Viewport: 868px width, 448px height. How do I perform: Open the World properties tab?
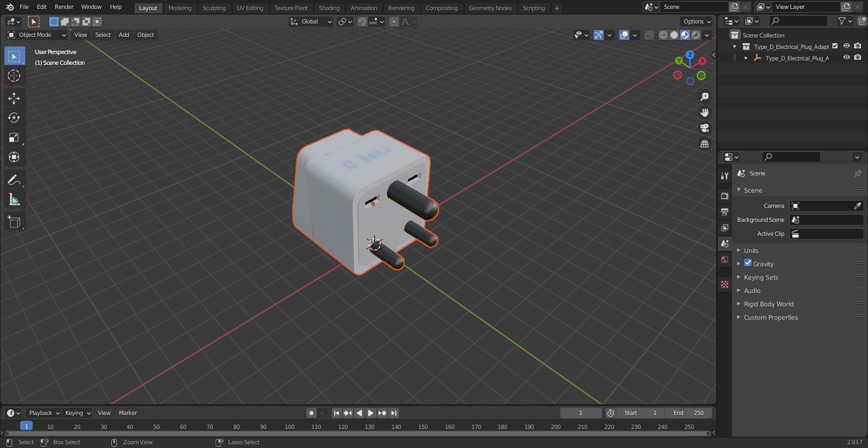coord(724,259)
